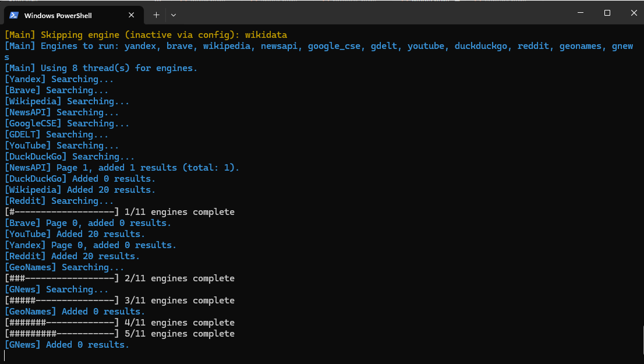Click the "[GeoNames] Searching..." output line

point(64,267)
